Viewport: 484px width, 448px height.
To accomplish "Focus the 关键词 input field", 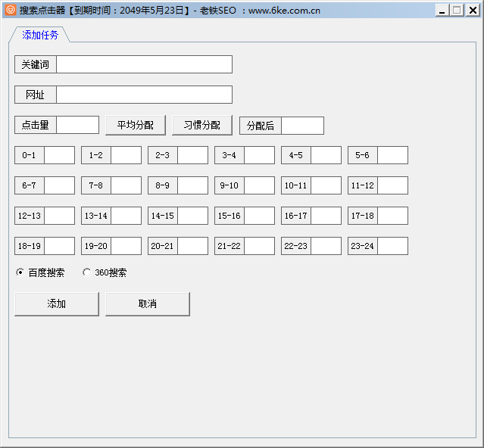I will [x=144, y=64].
